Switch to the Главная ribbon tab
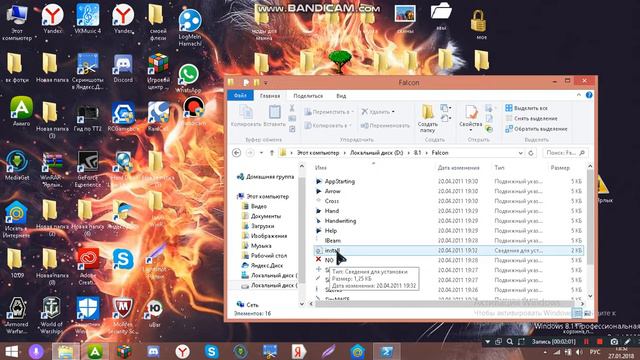640x360 pixels. 270,96
